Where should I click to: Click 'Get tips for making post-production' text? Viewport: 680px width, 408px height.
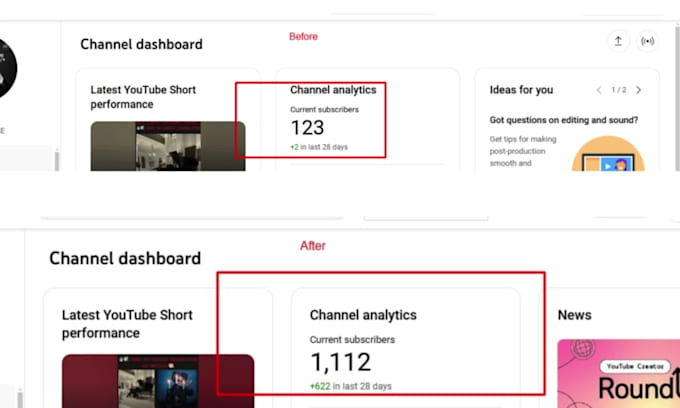[523, 145]
